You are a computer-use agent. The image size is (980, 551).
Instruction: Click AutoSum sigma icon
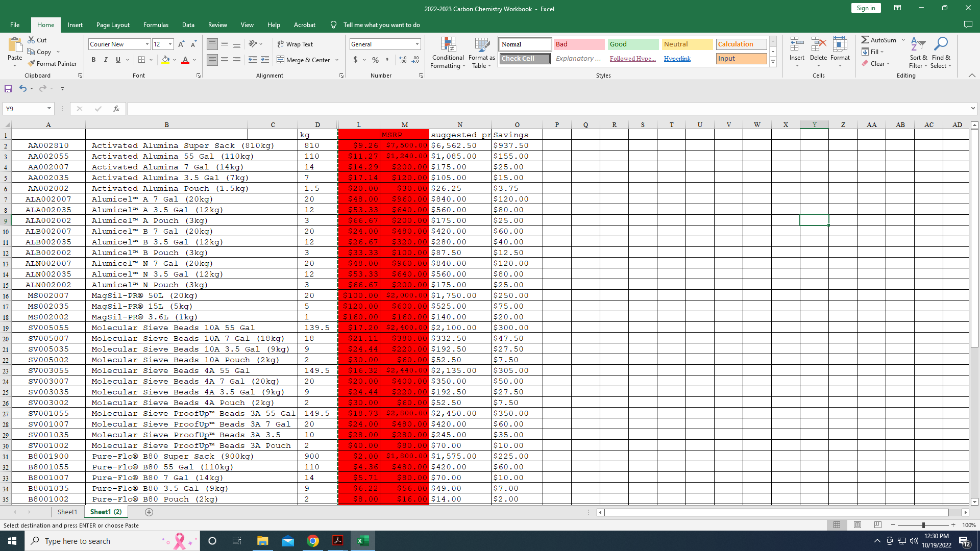coord(865,40)
